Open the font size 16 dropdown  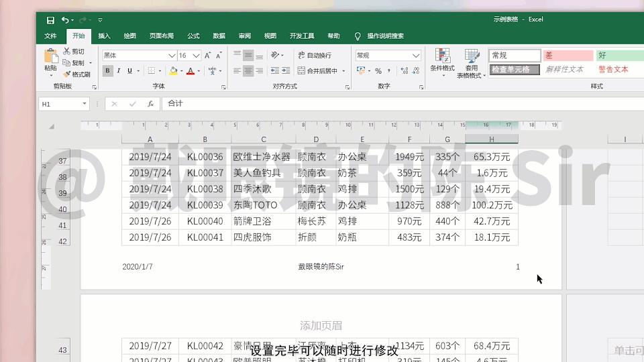197,56
